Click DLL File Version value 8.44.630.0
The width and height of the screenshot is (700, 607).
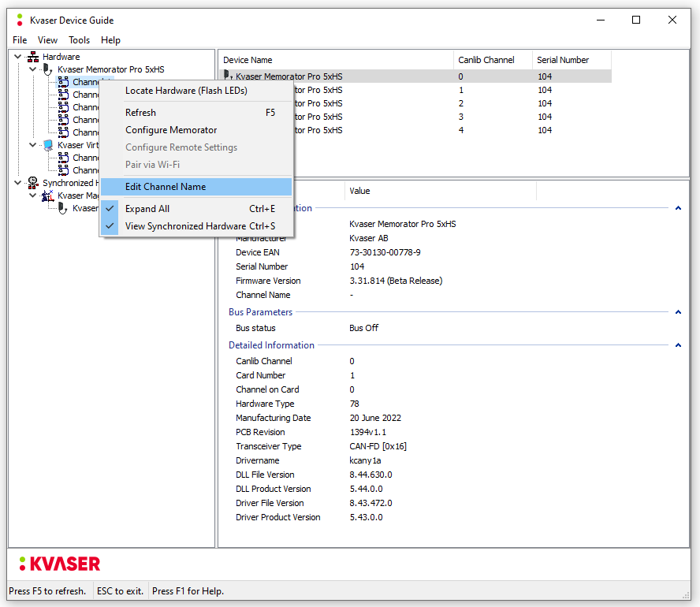[370, 475]
